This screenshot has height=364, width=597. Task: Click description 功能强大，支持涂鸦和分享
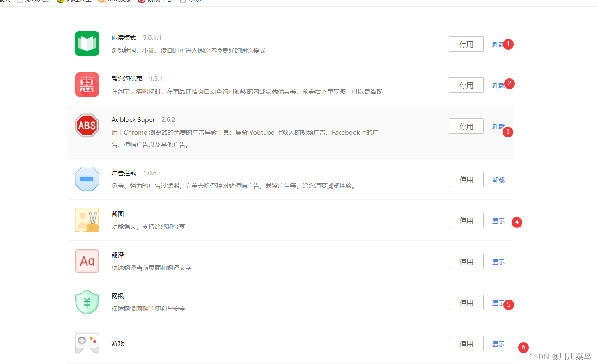148,227
